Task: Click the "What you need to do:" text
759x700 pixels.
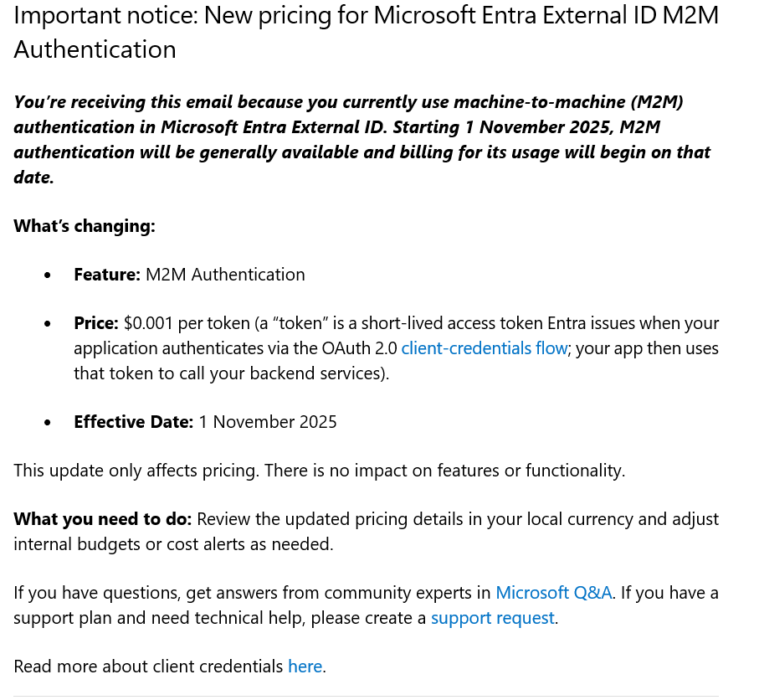Action: [x=103, y=519]
